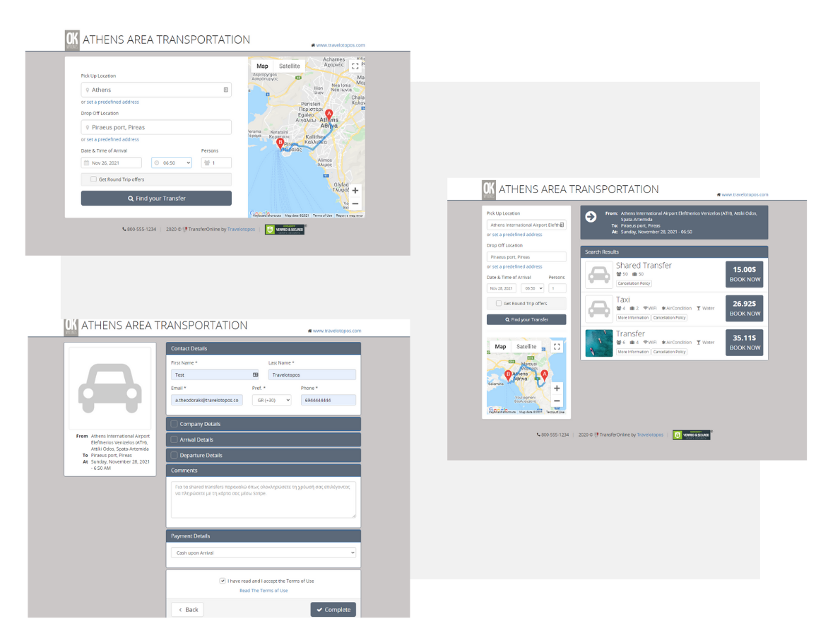The width and height of the screenshot is (840, 638).
Task: Click the Comments text area
Action: click(x=263, y=500)
